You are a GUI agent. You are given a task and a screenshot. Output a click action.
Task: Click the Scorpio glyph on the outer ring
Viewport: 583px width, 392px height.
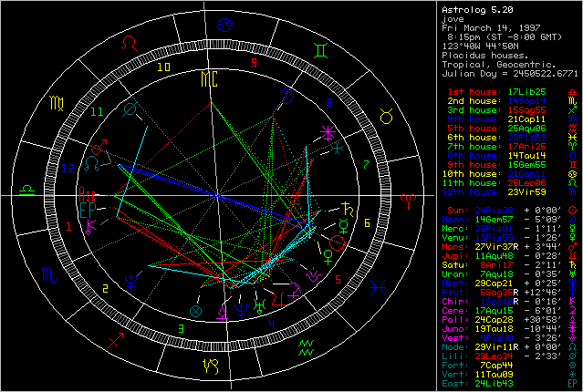point(49,275)
